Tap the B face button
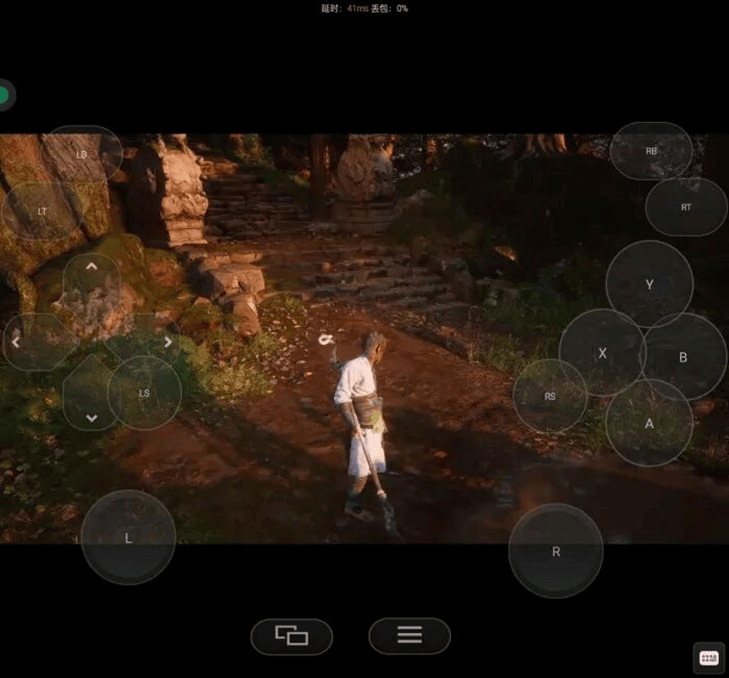The height and width of the screenshot is (678, 729). pos(684,357)
